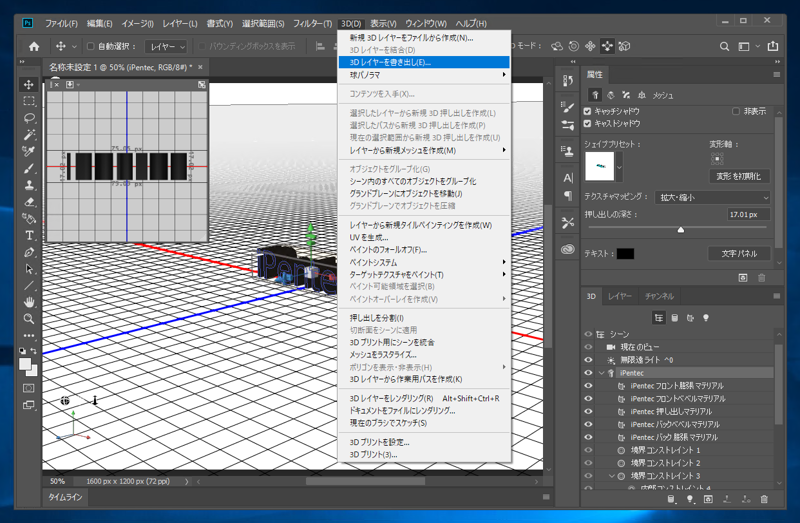Open the ファイル menu
The width and height of the screenshot is (800, 523).
(x=61, y=23)
